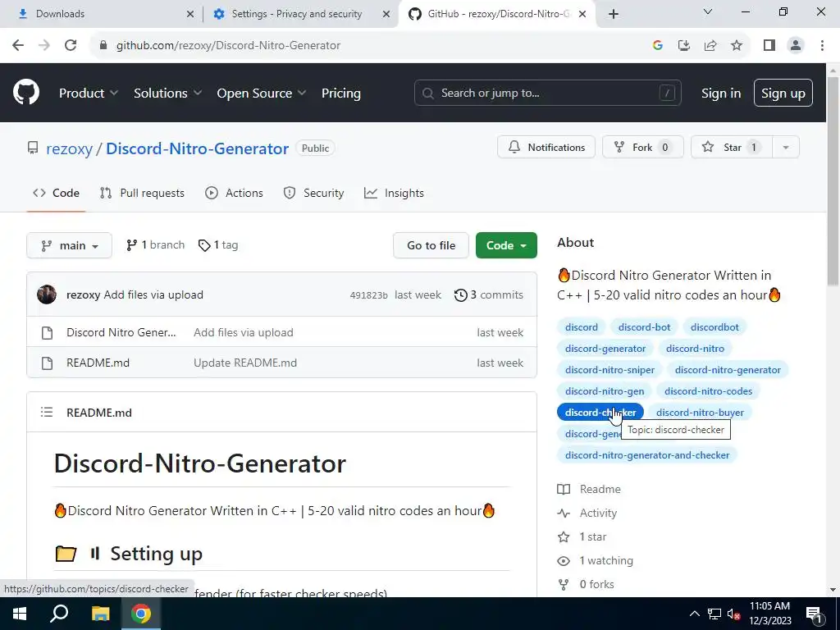
Task: Click the muted volume icon in the tray
Action: (x=733, y=614)
